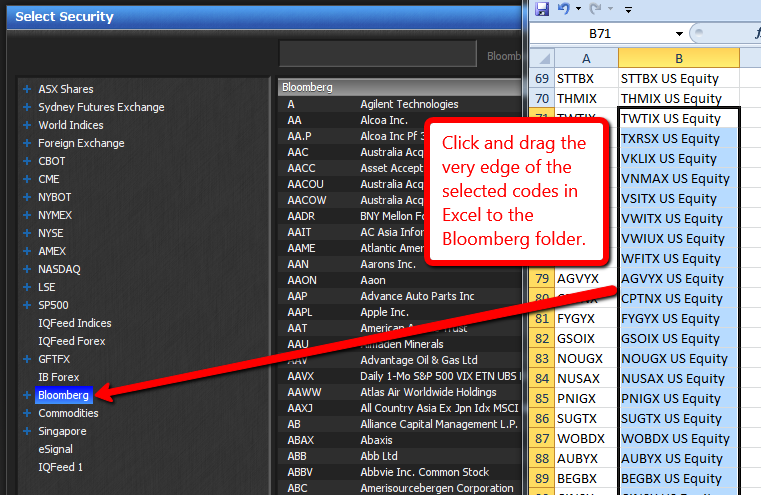Viewport: 761px width, 495px height.
Task: Select AAP Advance Auto Parts row
Action: pyautogui.click(x=399, y=297)
